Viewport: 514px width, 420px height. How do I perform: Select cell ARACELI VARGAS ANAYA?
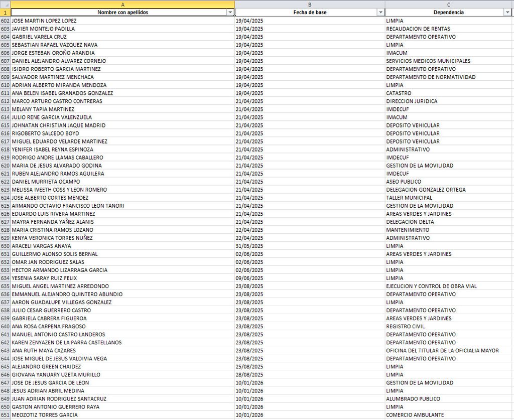pos(122,246)
